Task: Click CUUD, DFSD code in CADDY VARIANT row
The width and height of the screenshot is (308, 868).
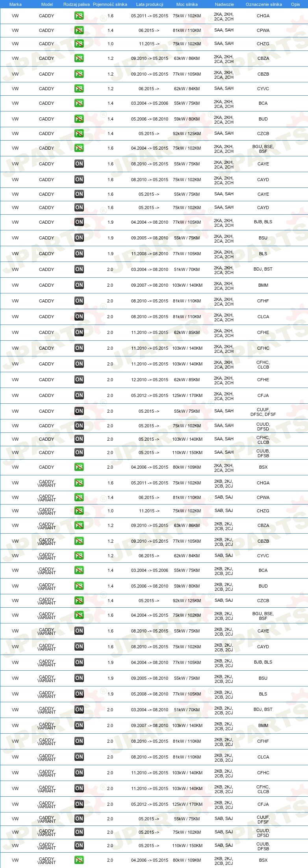Action: tap(263, 833)
